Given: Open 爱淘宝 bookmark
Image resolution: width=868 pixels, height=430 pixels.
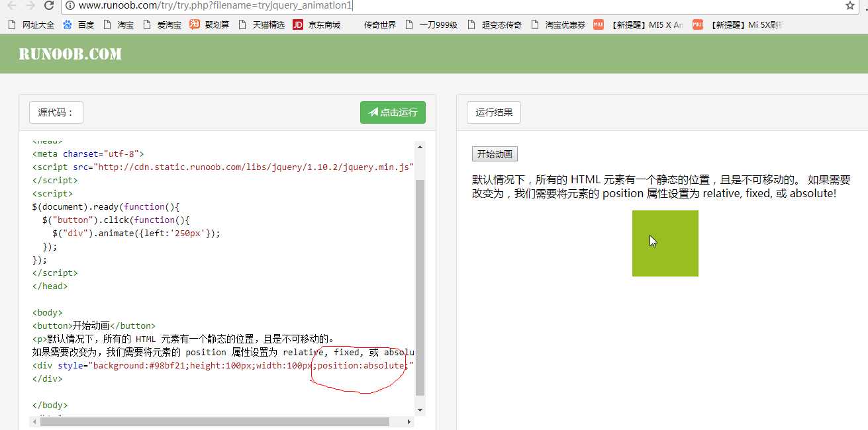Looking at the screenshot, I should [162, 24].
